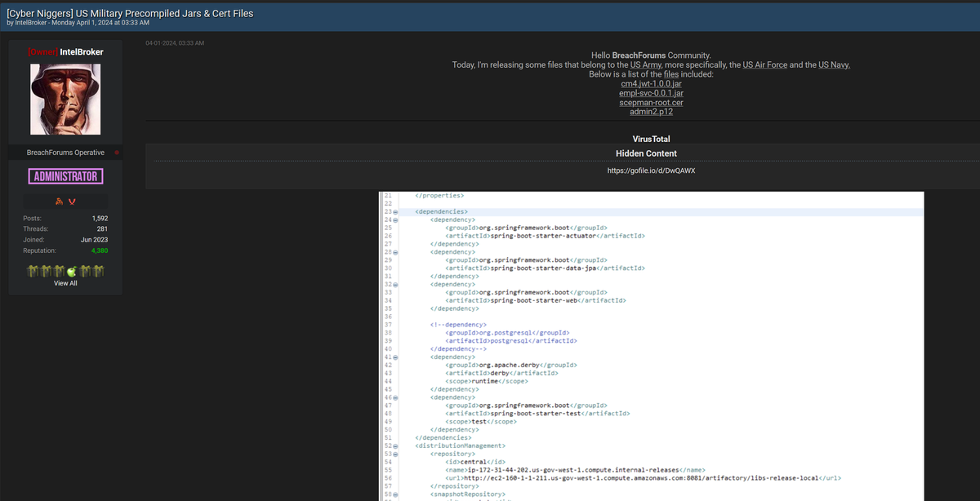Collapse the dependencies fold at line 23
980x501 pixels.
pos(395,212)
